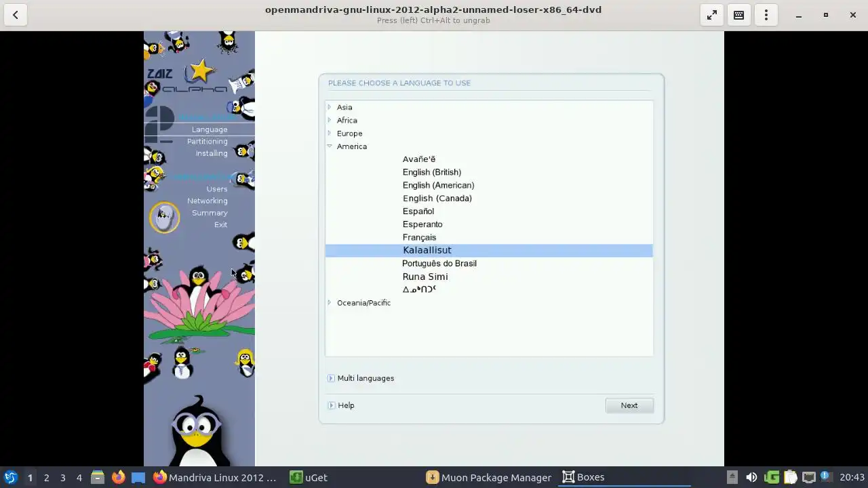Click the Europe label in language tree
The image size is (868, 488).
350,134
